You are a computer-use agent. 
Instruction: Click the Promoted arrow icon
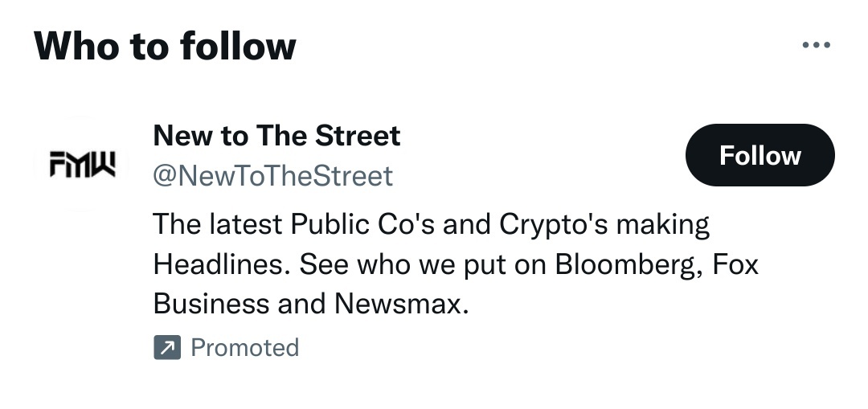click(x=166, y=348)
